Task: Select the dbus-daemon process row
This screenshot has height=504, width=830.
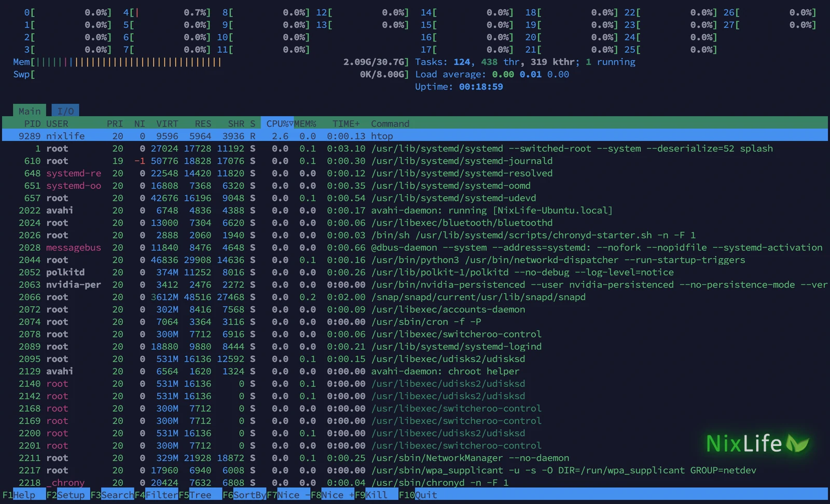Action: click(415, 247)
